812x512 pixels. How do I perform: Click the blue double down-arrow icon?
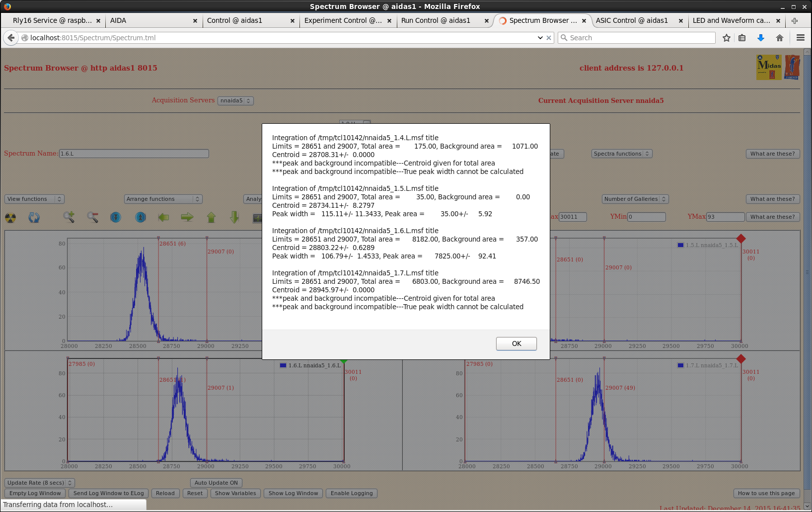116,217
